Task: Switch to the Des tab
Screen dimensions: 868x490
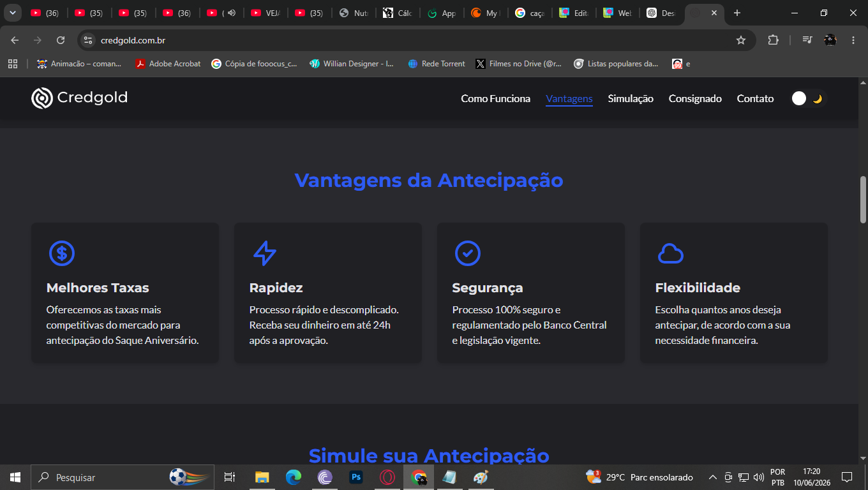Action: tap(662, 13)
